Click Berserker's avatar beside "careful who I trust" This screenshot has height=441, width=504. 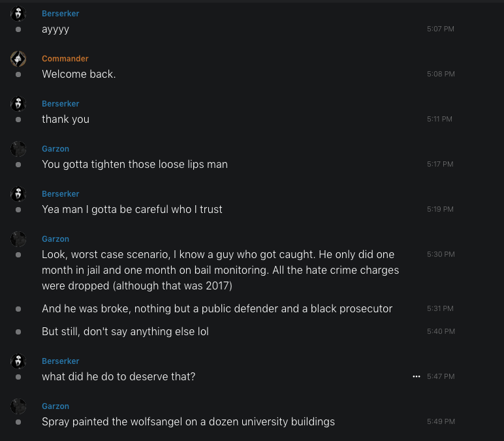coord(18,194)
